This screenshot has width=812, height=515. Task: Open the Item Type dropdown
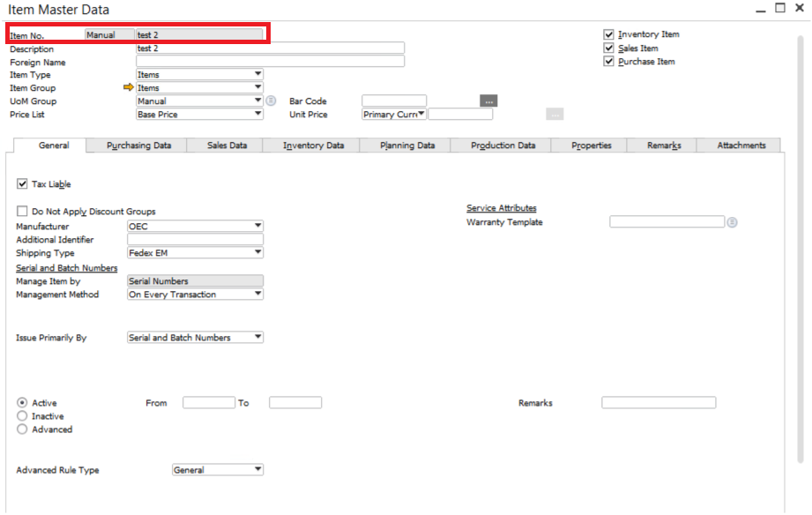click(257, 74)
